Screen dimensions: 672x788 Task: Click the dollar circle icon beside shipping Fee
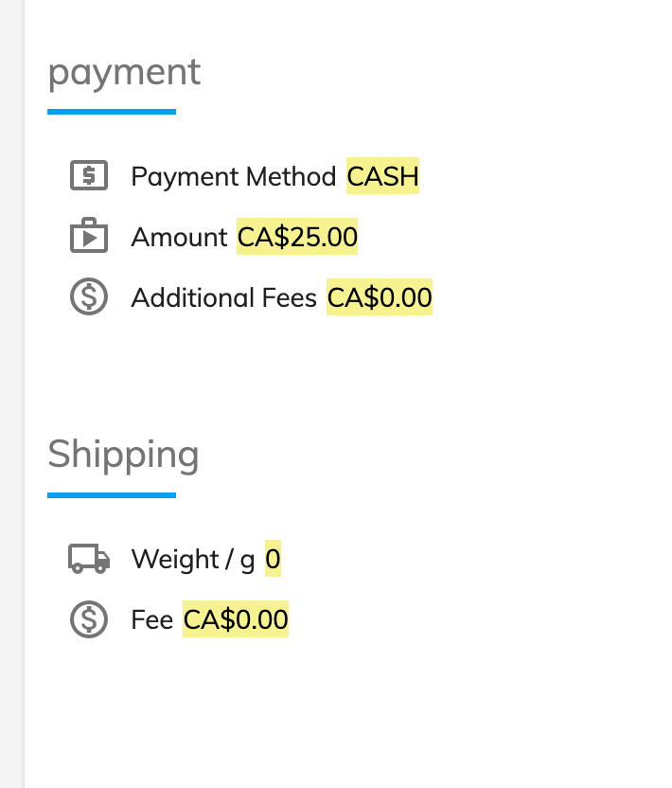[89, 619]
